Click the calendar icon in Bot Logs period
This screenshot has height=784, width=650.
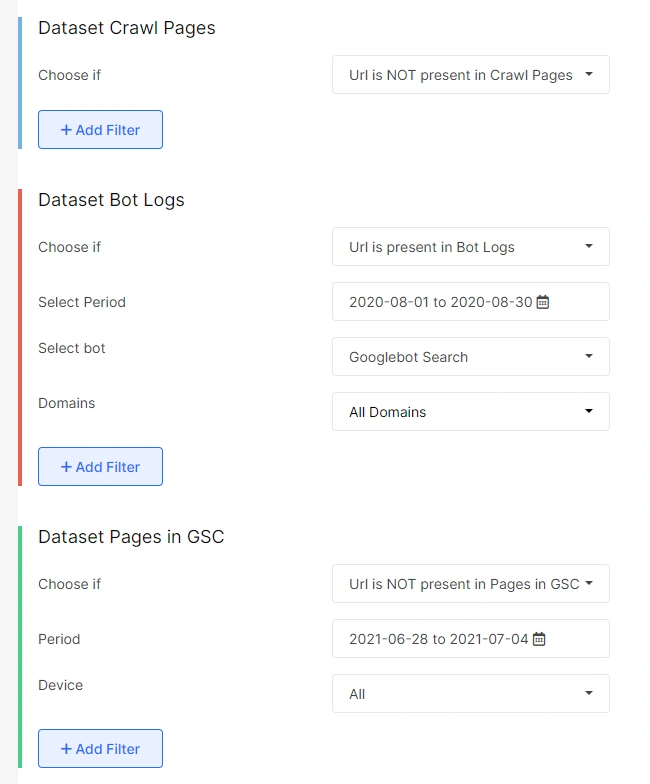coord(543,302)
